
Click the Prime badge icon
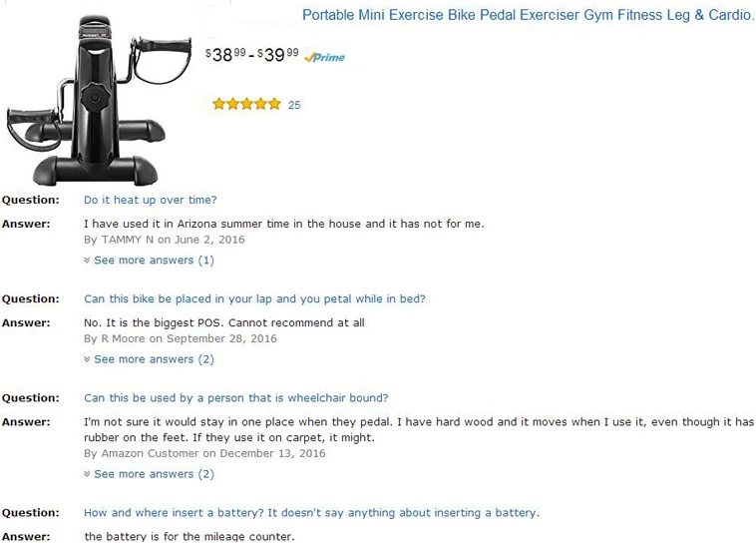click(324, 58)
